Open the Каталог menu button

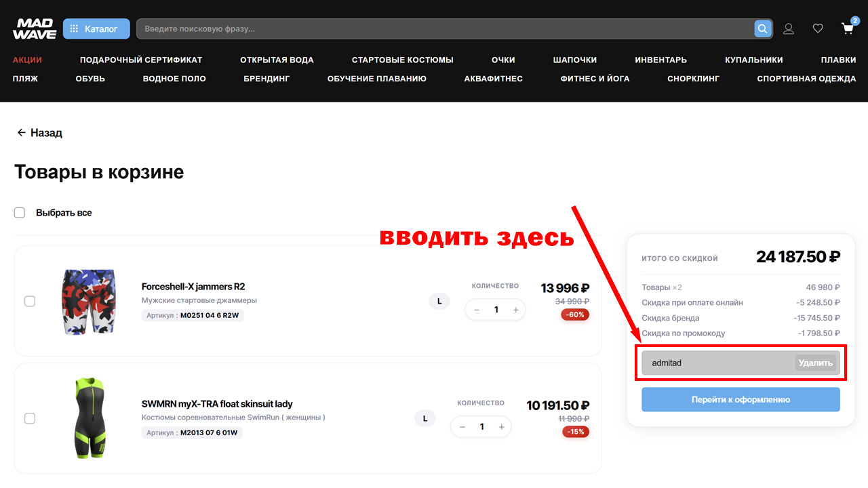coord(95,29)
